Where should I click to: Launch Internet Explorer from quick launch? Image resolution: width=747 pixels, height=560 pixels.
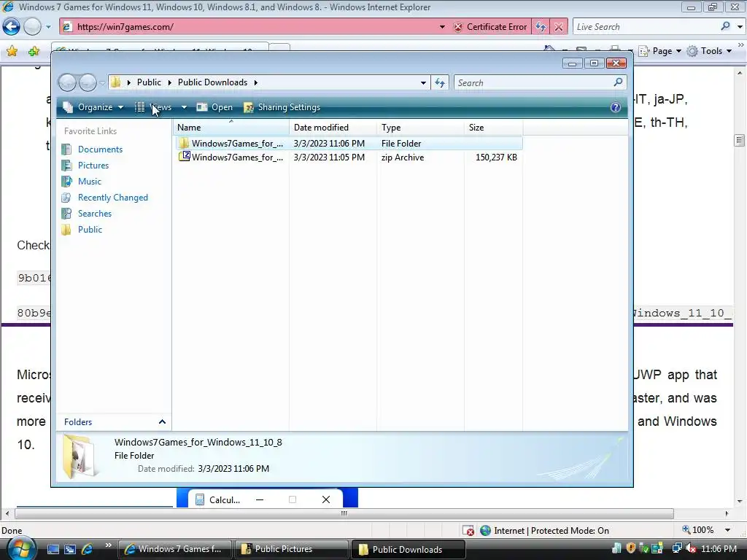click(88, 549)
